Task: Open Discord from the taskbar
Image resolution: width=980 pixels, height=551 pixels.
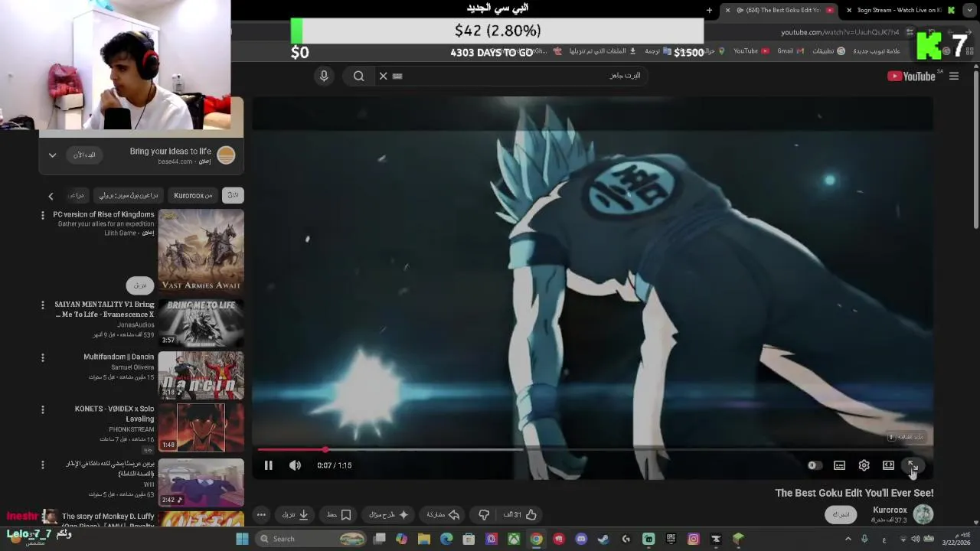Action: click(581, 539)
